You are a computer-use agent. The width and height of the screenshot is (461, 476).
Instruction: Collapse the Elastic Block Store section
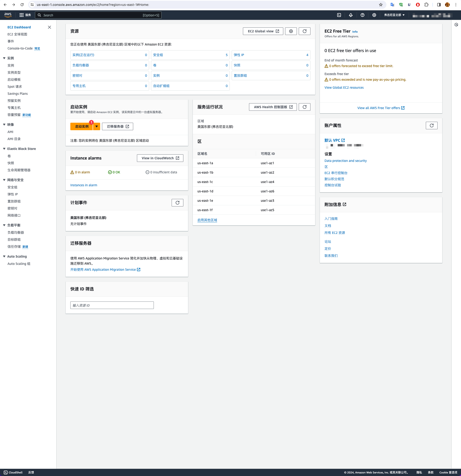click(x=4, y=149)
